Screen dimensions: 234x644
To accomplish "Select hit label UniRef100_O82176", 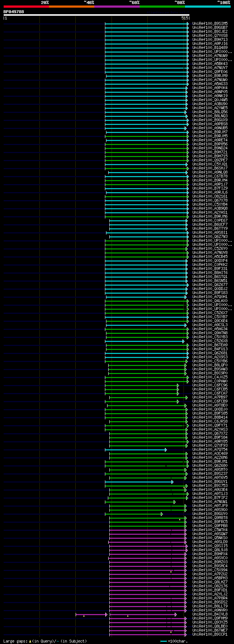I will [210, 586].
